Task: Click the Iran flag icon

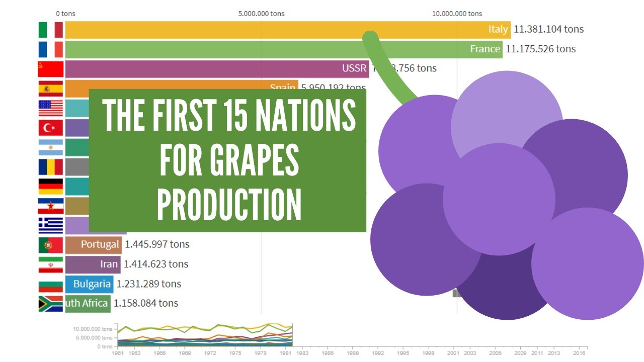Action: point(51,264)
